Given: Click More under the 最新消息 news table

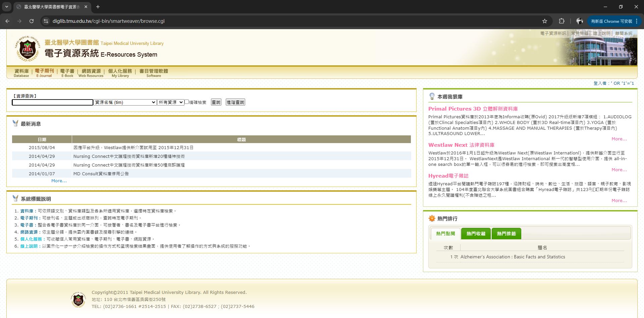Looking at the screenshot, I should click(x=59, y=181).
